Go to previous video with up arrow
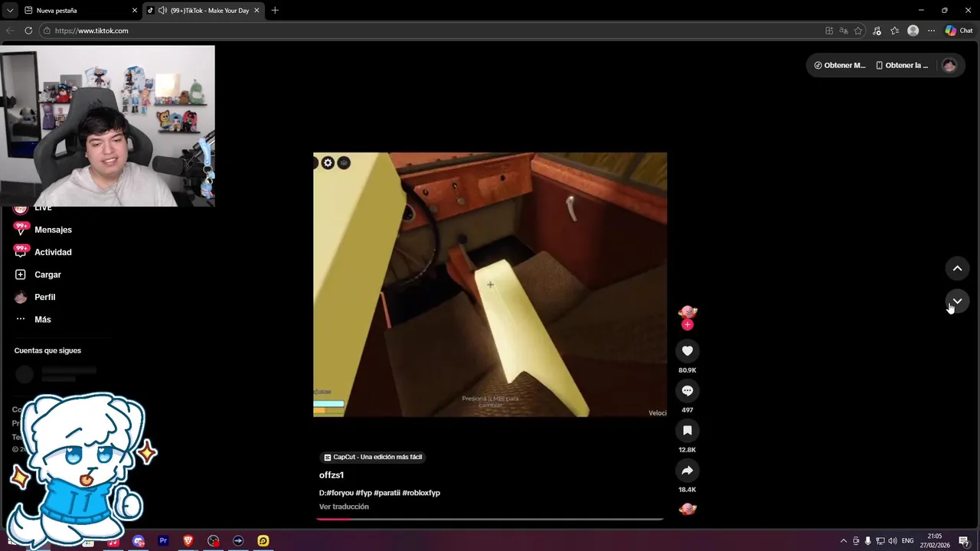The image size is (980, 551). 957,268
